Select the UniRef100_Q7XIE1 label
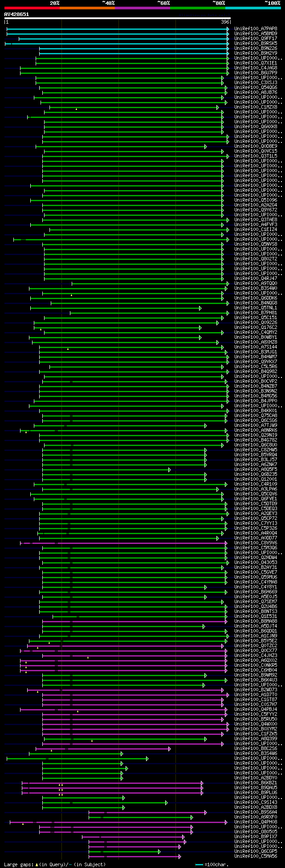 256,63
